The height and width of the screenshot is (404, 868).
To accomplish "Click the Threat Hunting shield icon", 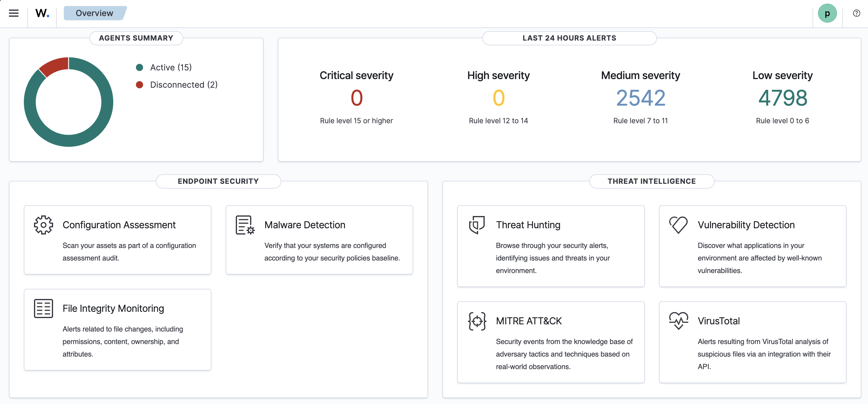I will coord(477,225).
